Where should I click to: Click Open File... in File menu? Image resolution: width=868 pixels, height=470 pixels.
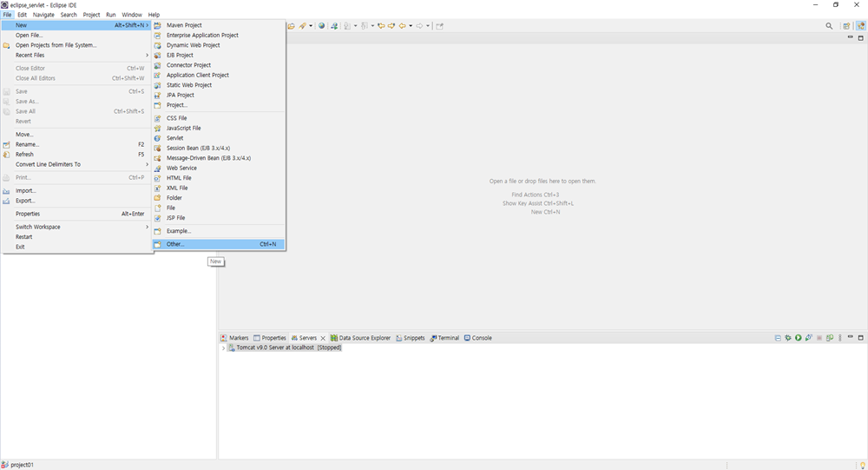[76, 35]
